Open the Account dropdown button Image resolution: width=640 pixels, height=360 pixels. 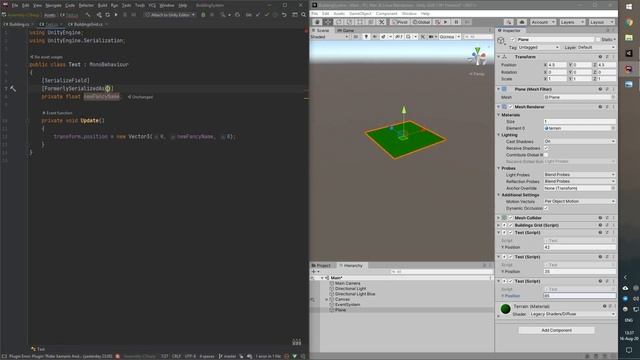click(x=542, y=22)
